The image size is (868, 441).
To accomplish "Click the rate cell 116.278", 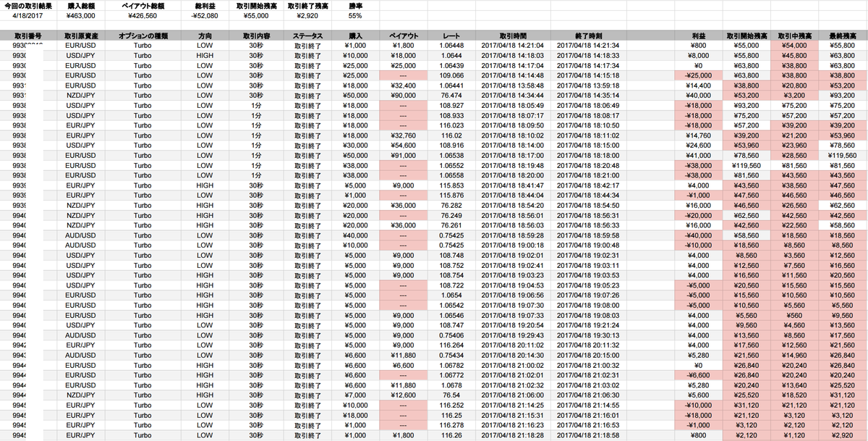I will coord(451,426).
